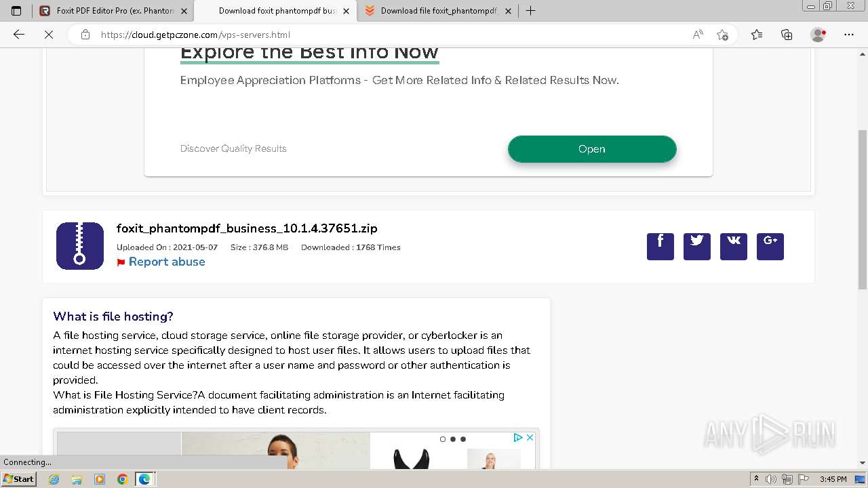Viewport: 868px width, 488px height.
Task: Click the Size 376.8 MB text
Action: [x=259, y=247]
